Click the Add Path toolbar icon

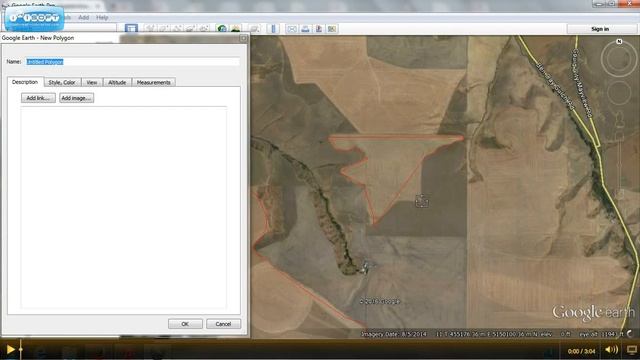(177, 29)
